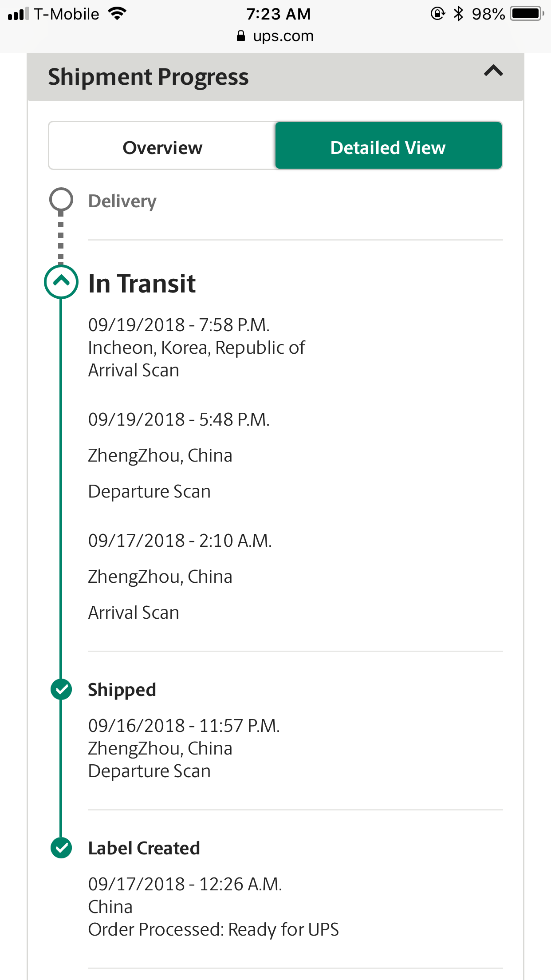Click the Shipped step label
The height and width of the screenshot is (980, 551).
[122, 690]
